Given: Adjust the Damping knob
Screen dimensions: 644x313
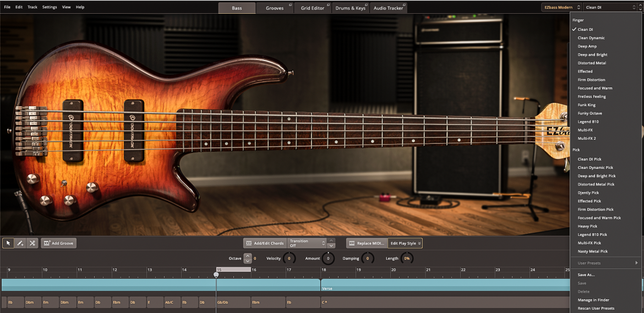Looking at the screenshot, I should point(368,259).
